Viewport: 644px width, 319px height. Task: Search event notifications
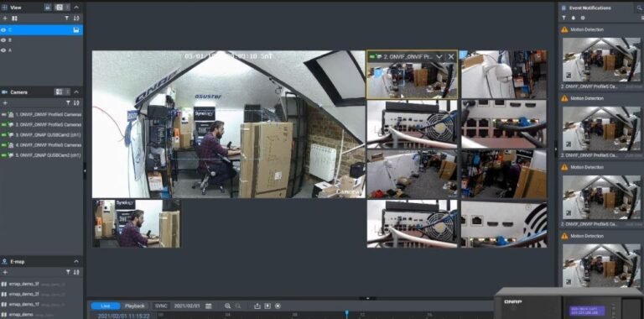click(640, 8)
